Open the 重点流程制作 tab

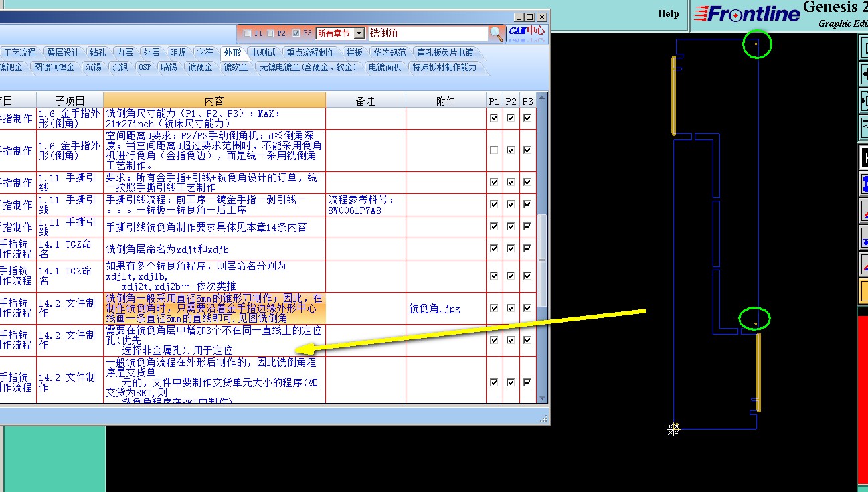click(311, 52)
